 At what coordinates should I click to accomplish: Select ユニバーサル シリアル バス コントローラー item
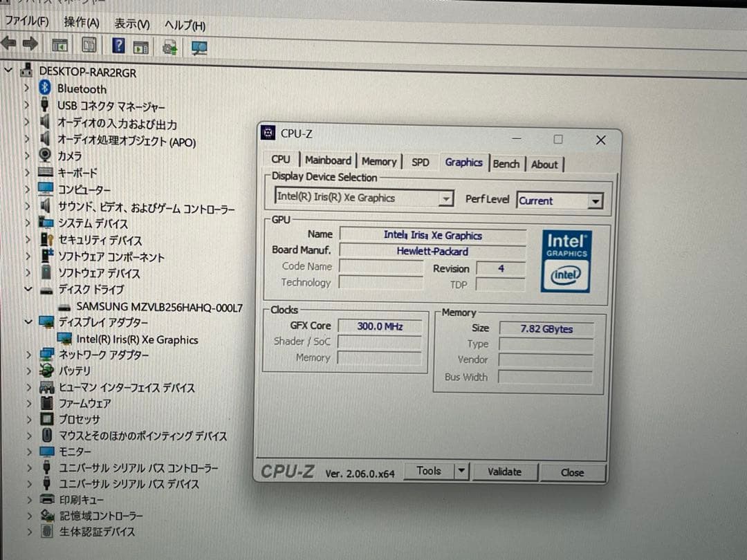pyautogui.click(x=138, y=467)
